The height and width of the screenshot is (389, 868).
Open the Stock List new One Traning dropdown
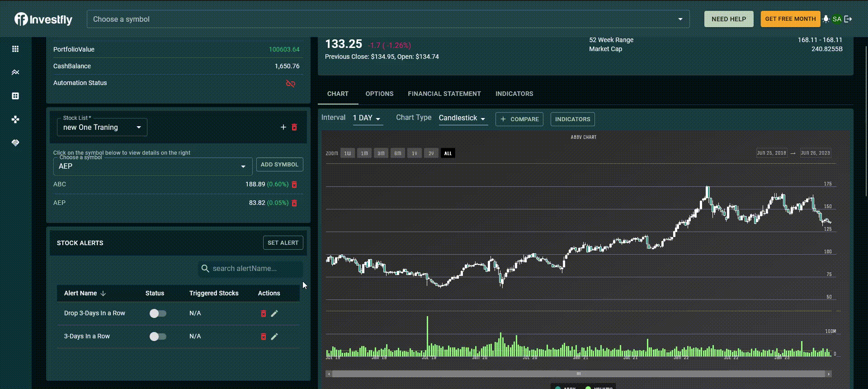[x=102, y=127]
